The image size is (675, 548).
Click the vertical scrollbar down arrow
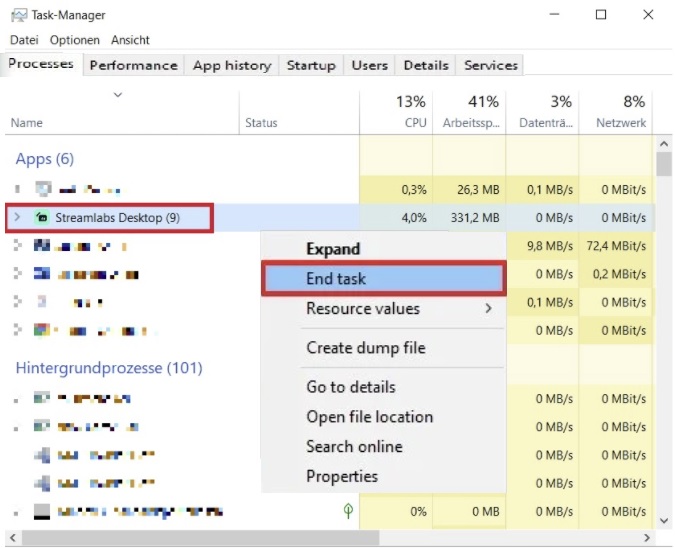tap(663, 520)
